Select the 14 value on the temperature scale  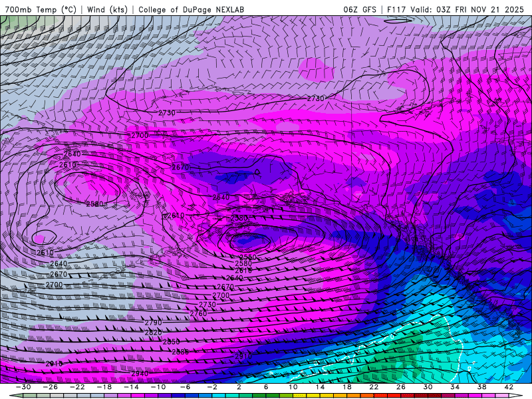point(320,387)
